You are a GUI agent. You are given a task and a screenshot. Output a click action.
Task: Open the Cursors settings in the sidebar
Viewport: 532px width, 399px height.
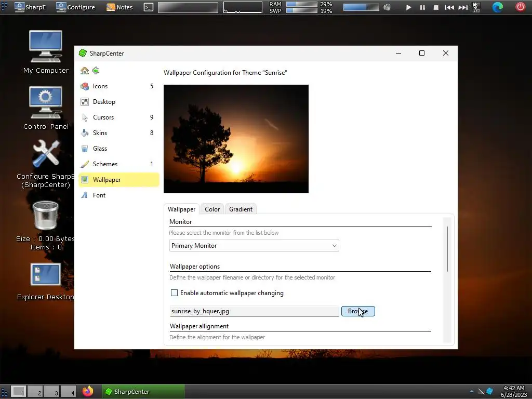coord(118,117)
